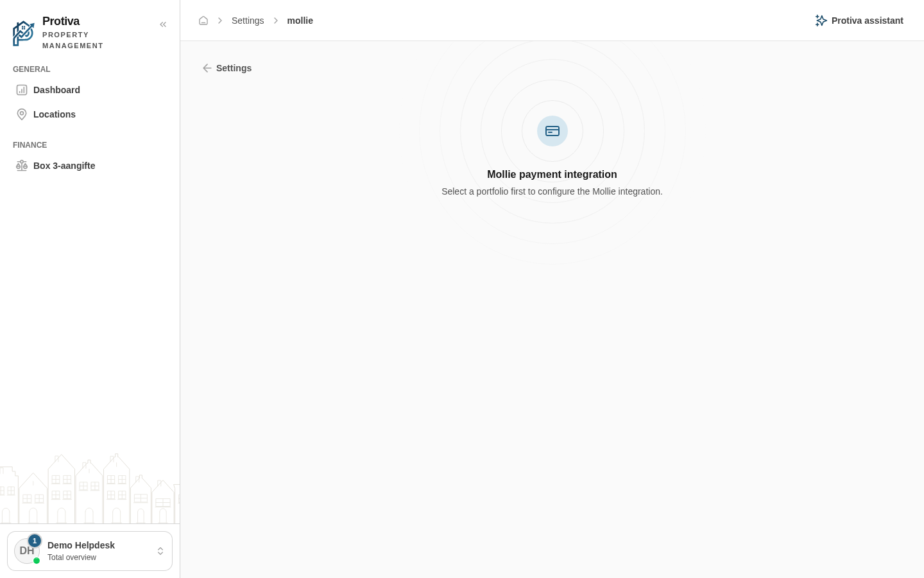Click the Box 3-aangifte scales icon

pyautogui.click(x=22, y=166)
